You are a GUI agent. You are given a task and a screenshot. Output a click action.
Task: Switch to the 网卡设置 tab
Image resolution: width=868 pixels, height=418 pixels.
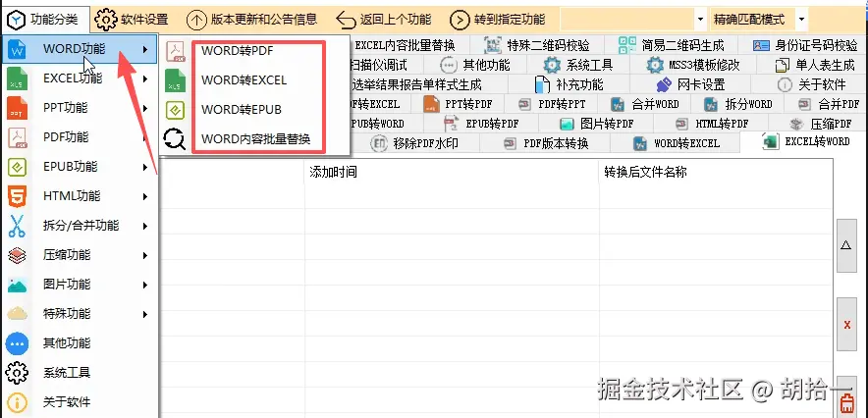click(690, 84)
